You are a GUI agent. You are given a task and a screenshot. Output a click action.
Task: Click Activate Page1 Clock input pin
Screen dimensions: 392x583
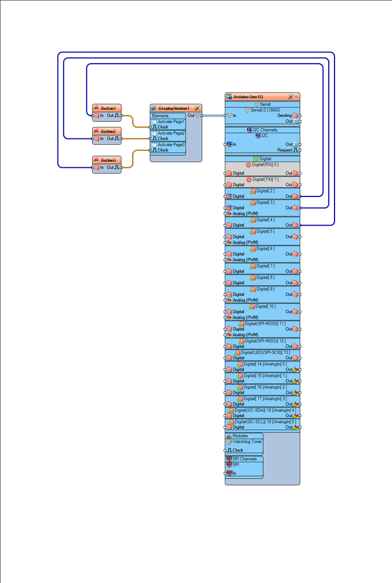pos(150,127)
